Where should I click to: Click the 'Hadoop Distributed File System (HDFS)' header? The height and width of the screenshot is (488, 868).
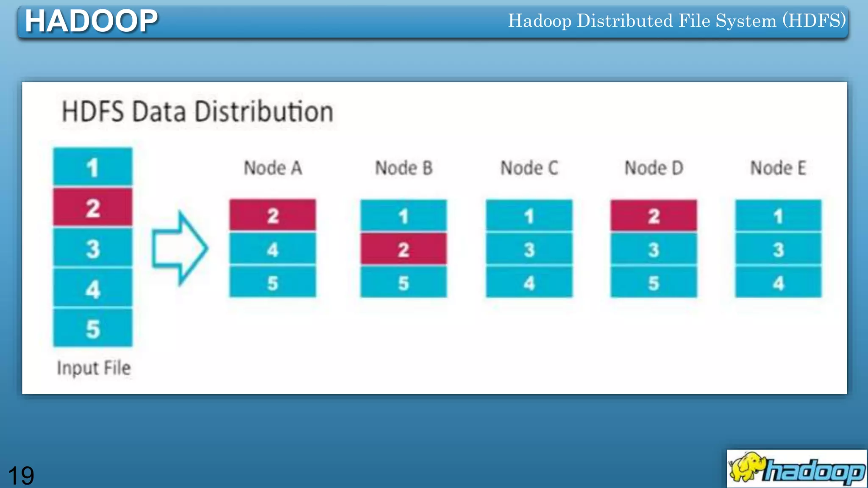click(677, 21)
